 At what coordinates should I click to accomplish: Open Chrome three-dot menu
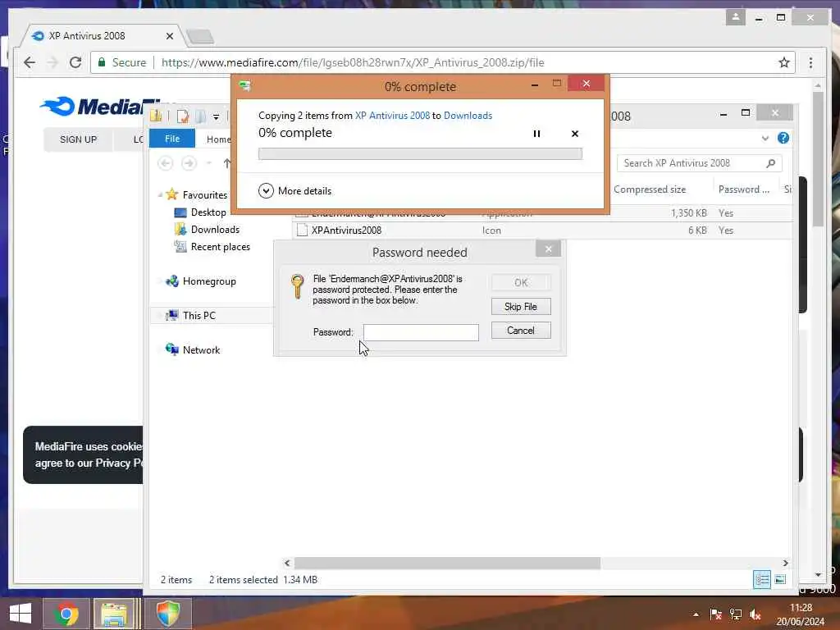tap(810, 62)
